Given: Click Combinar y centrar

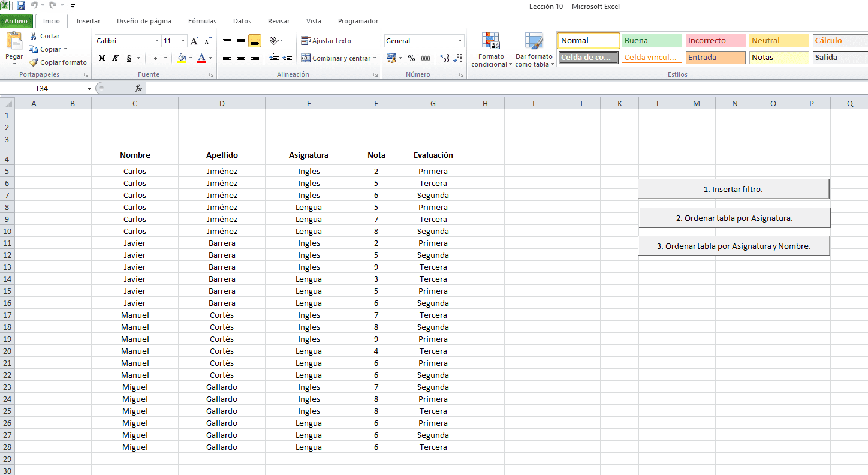Looking at the screenshot, I should (336, 58).
